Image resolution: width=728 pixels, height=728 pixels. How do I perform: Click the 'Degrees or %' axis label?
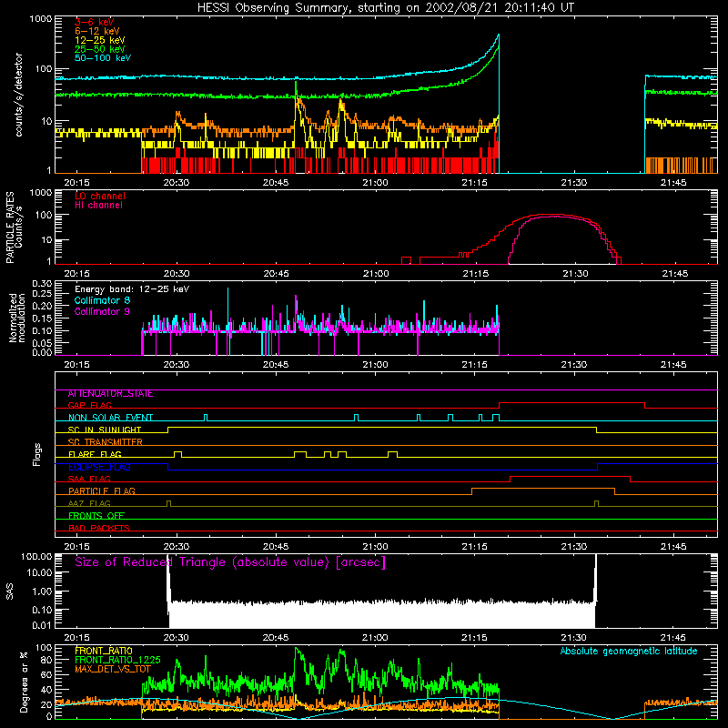point(25,682)
